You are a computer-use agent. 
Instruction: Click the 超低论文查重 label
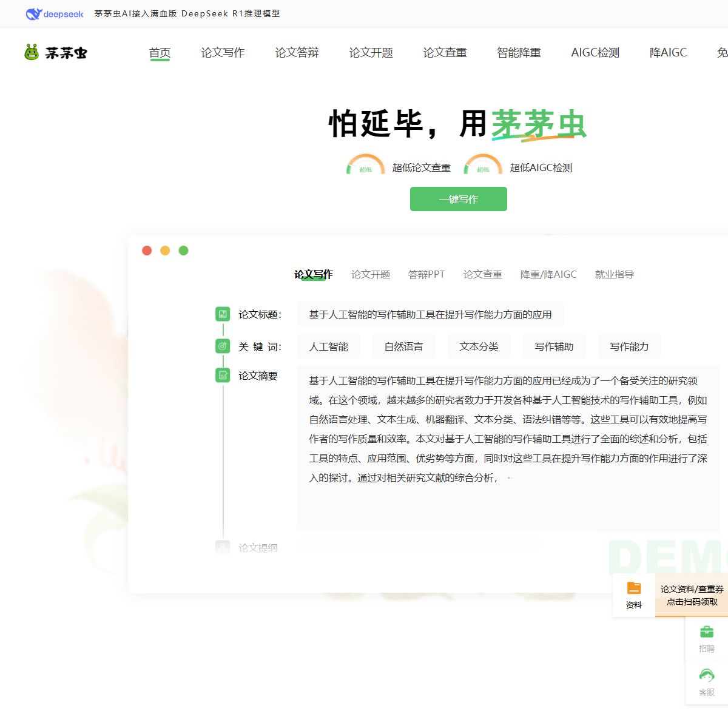point(422,167)
